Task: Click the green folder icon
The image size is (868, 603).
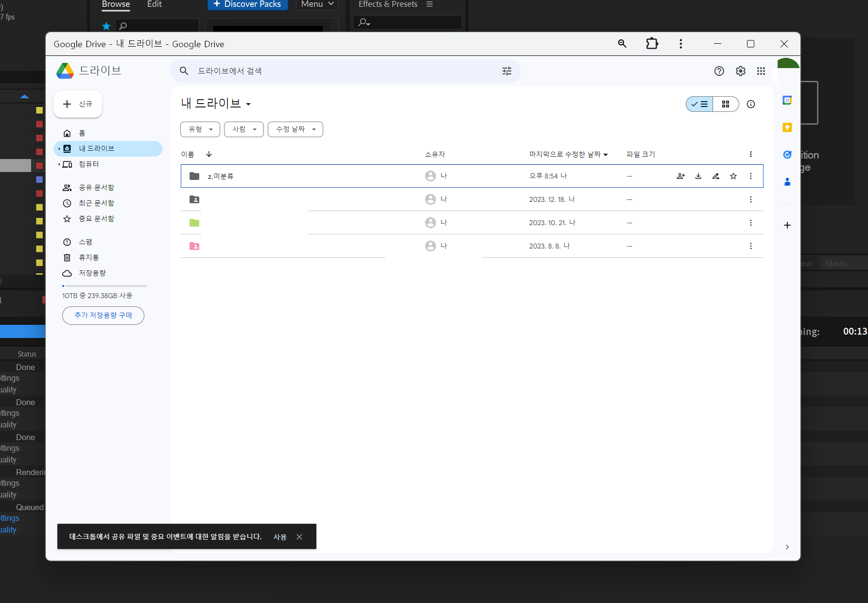Action: tap(194, 223)
